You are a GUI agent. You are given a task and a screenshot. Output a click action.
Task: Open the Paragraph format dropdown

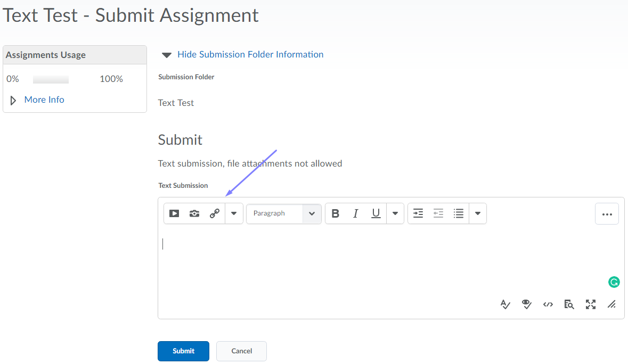283,213
